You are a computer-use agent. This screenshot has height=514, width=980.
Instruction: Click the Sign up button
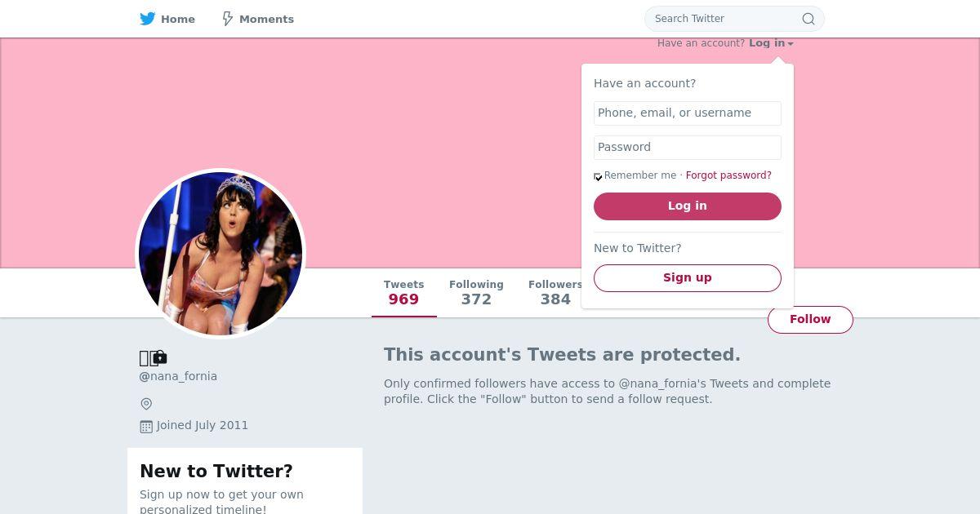click(687, 277)
